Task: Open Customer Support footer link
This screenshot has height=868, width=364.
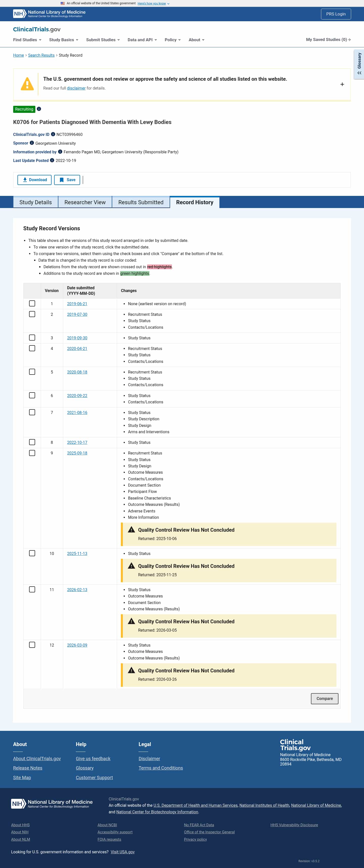Action: coord(94,777)
